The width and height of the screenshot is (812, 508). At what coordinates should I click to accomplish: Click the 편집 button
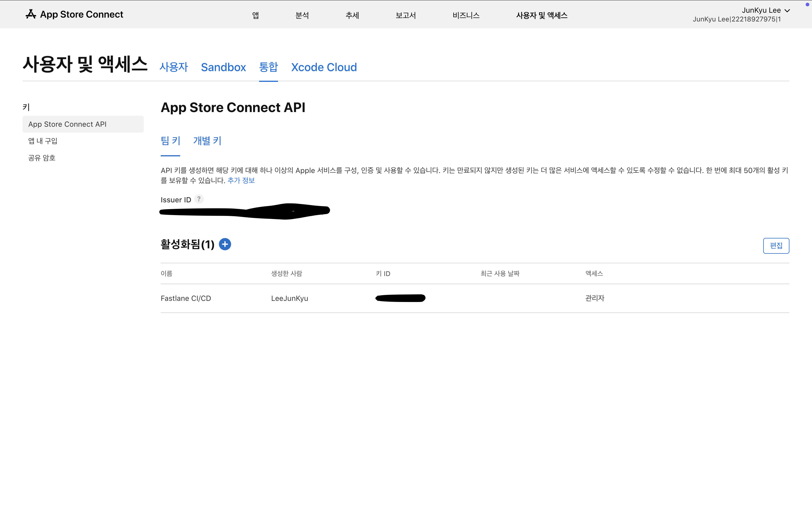(x=776, y=246)
